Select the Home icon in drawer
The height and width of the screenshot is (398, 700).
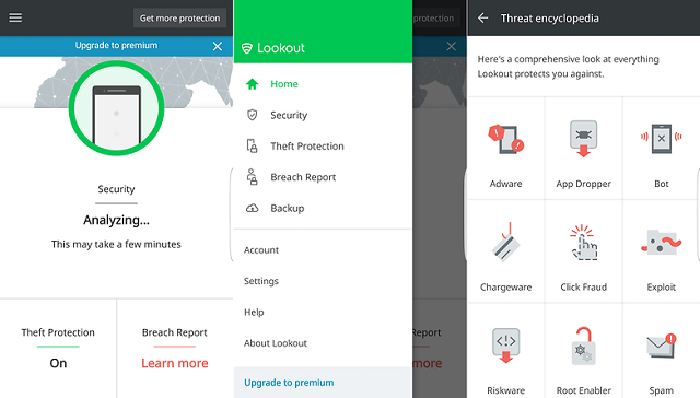(252, 84)
